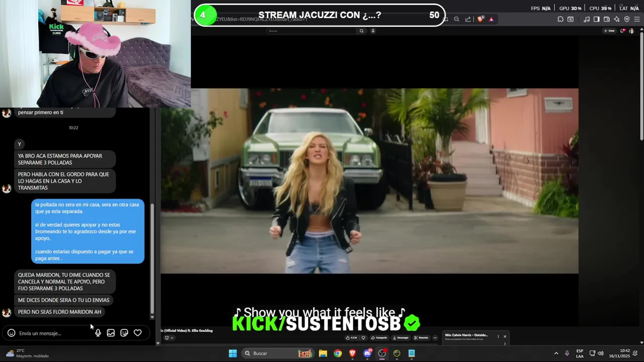Image resolution: width=644 pixels, height=362 pixels.
Task: Record a voice message with microphone icon
Action: [x=98, y=333]
